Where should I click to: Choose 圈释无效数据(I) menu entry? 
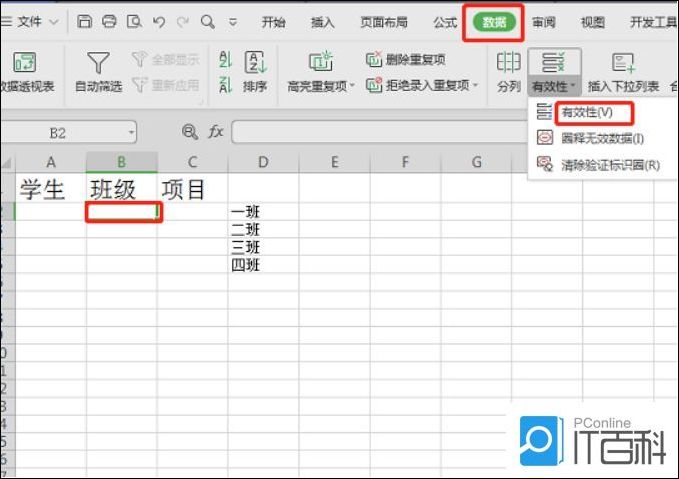602,139
